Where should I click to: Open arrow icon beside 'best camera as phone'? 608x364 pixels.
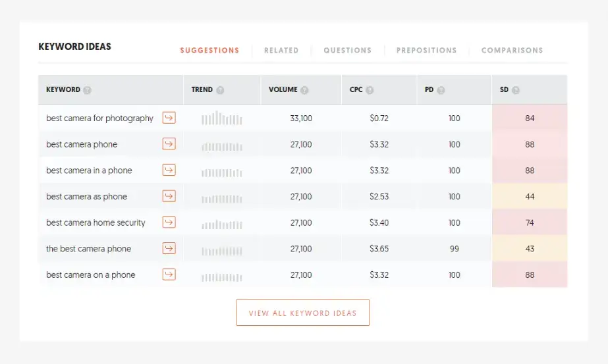(x=169, y=196)
